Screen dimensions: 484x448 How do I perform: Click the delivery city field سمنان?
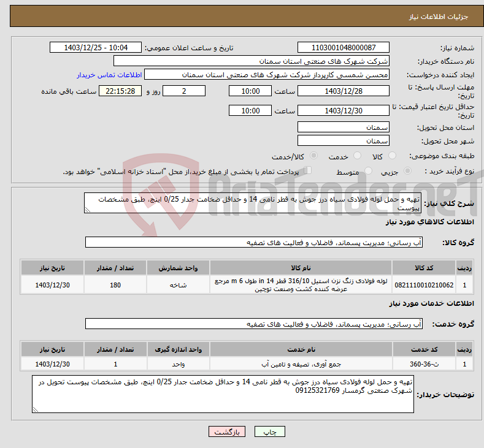point(344,140)
